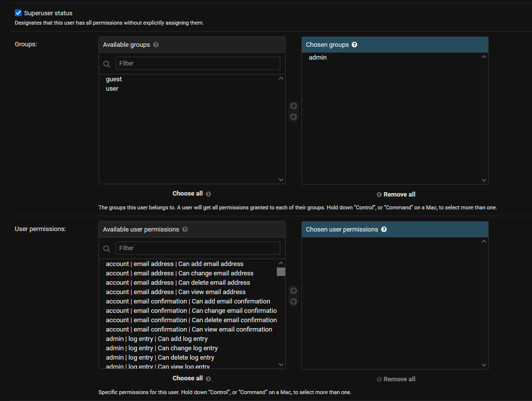
Task: Click the down chevron on Available user permissions list
Action: (x=281, y=364)
